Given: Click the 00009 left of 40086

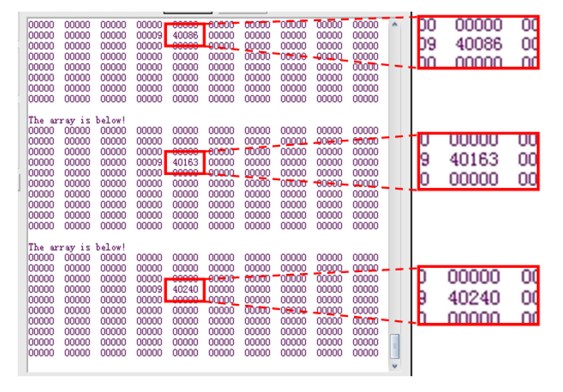Looking at the screenshot, I should (x=149, y=35).
